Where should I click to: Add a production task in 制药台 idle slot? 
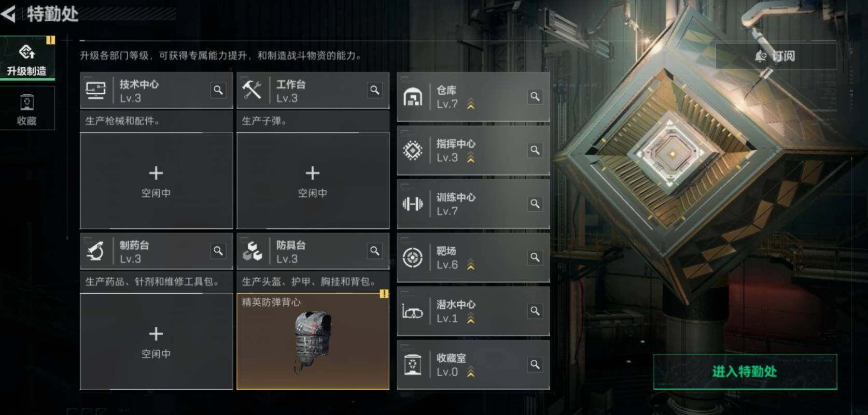point(156,341)
